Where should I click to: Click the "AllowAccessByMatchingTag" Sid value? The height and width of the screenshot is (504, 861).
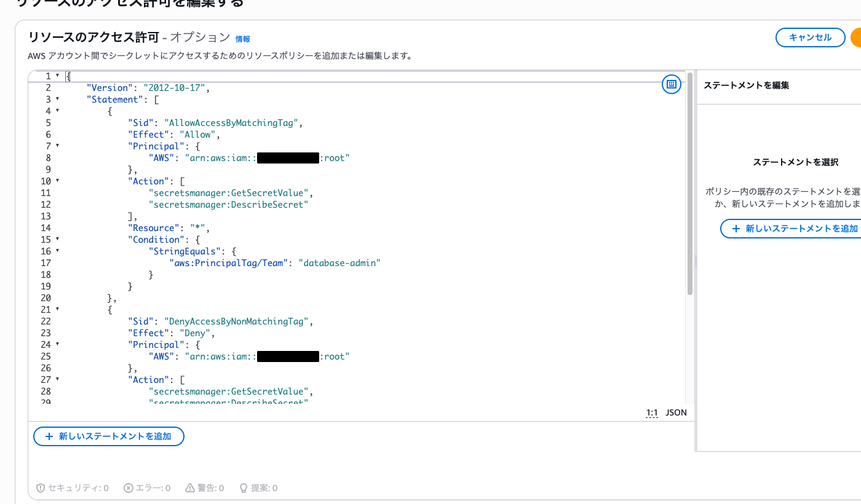coord(233,123)
